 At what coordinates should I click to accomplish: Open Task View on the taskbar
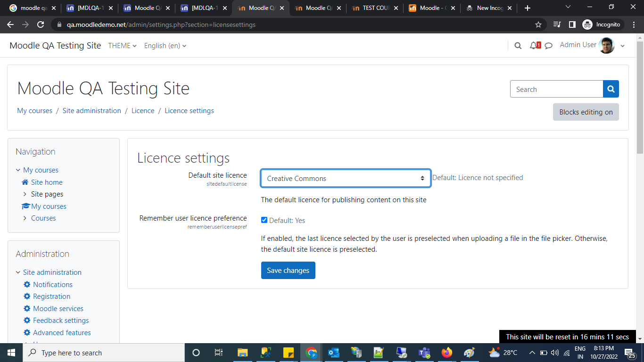tap(219, 353)
